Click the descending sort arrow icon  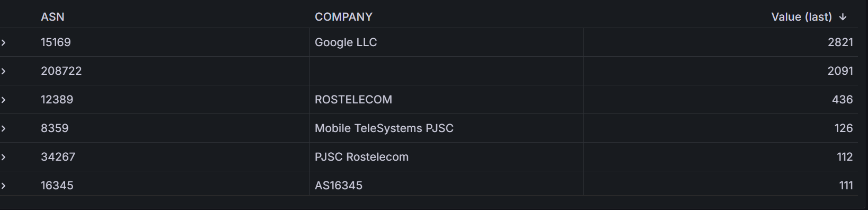point(843,17)
